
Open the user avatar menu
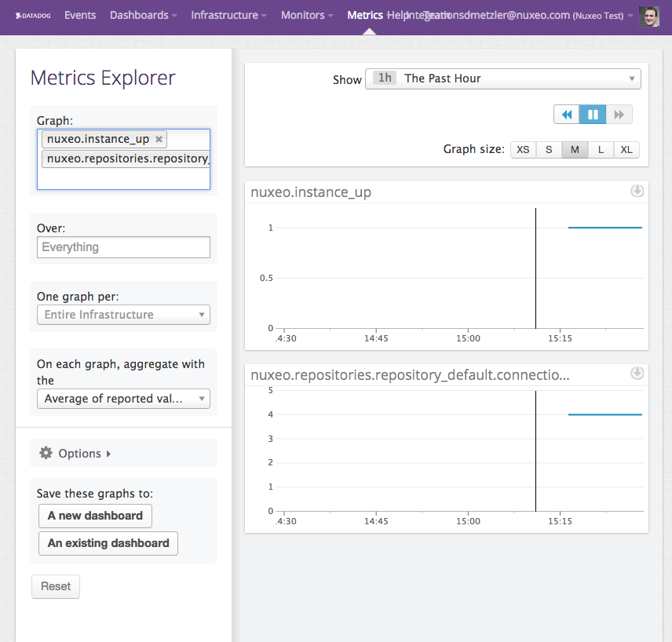click(648, 16)
